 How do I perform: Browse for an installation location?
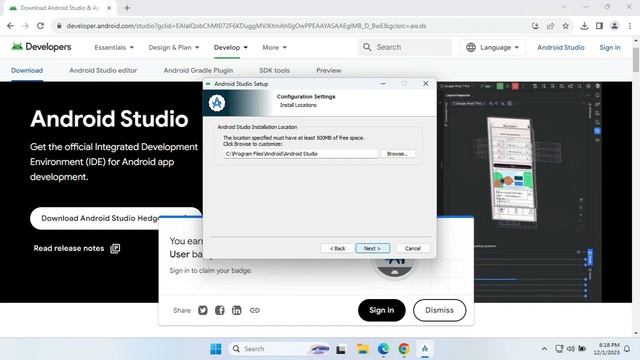pyautogui.click(x=397, y=154)
